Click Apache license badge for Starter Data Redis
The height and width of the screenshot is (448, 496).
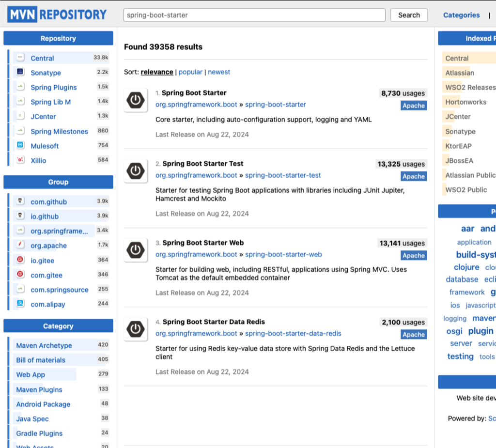pos(414,335)
